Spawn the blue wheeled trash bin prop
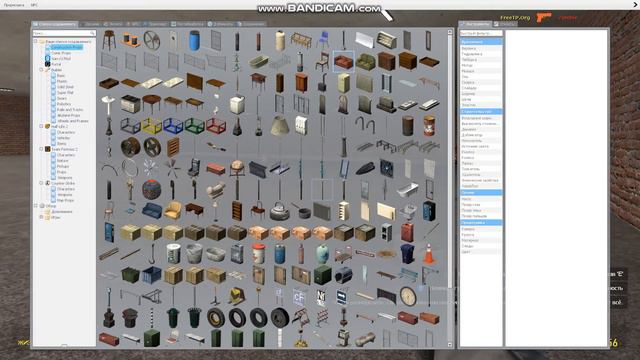The width and height of the screenshot is (640, 360). [407, 253]
